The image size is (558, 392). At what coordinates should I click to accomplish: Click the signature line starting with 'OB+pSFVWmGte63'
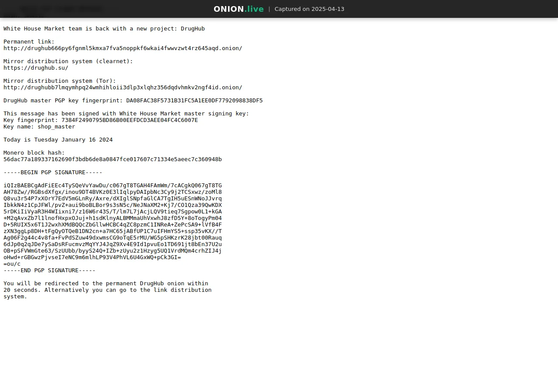pyautogui.click(x=112, y=251)
